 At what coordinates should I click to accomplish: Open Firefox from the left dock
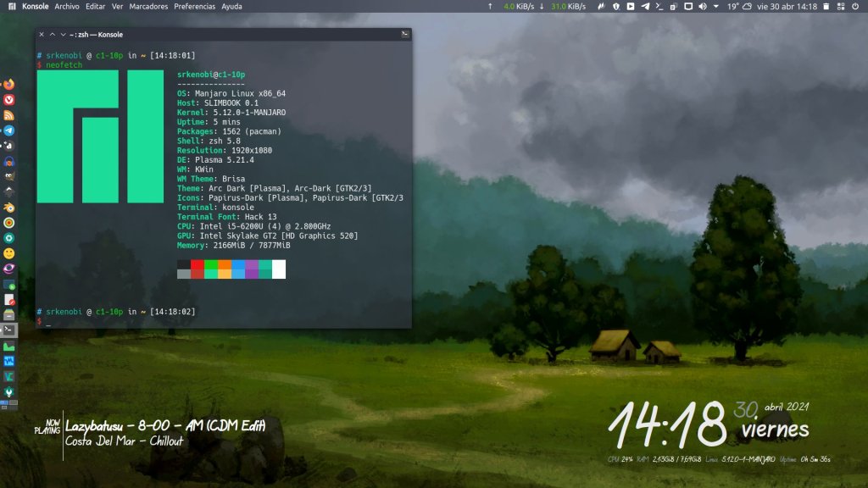pos(9,85)
